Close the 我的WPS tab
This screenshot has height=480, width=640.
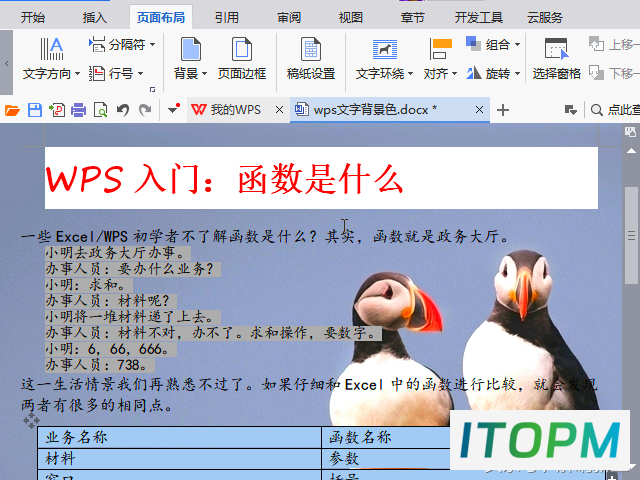(279, 110)
